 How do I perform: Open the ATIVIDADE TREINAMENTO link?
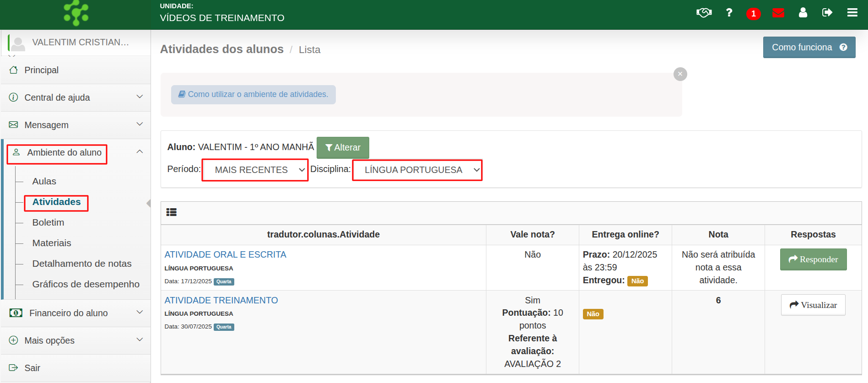tap(221, 300)
